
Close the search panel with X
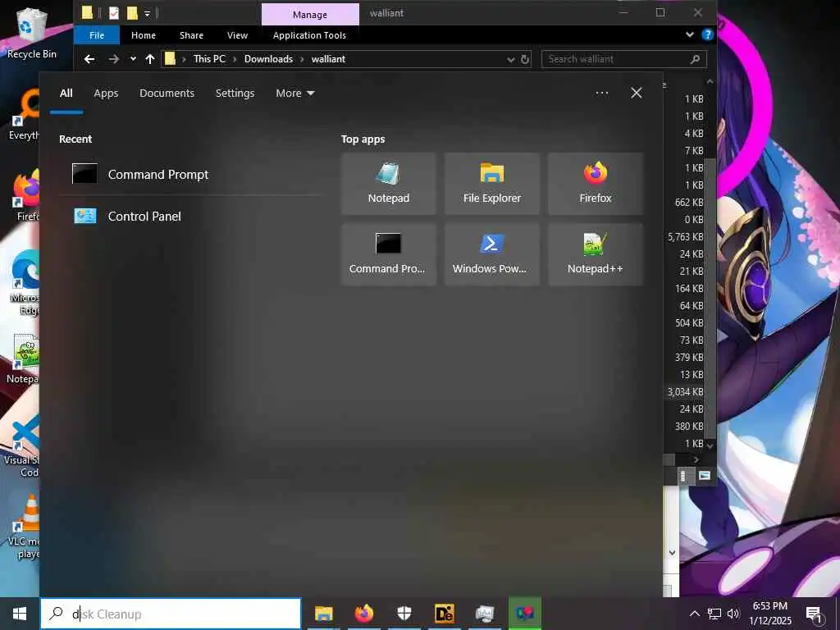pos(636,94)
